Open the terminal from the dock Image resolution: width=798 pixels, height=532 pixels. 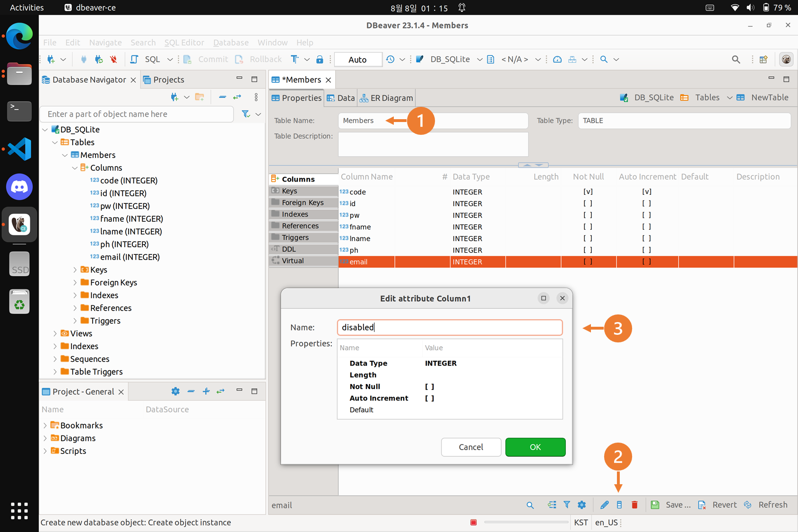point(19,111)
